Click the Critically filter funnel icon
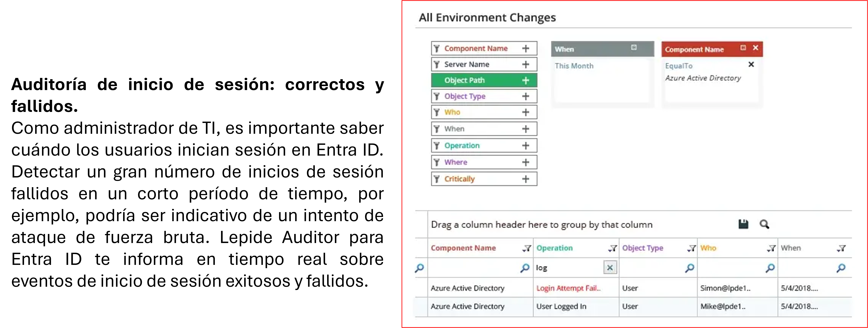This screenshot has height=328, width=868. pos(437,179)
